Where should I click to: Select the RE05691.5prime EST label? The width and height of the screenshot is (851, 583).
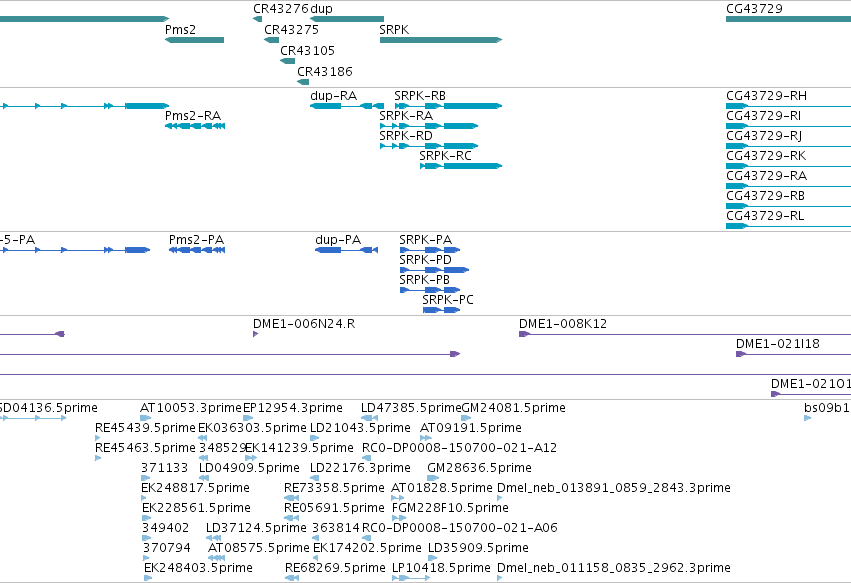pos(334,509)
